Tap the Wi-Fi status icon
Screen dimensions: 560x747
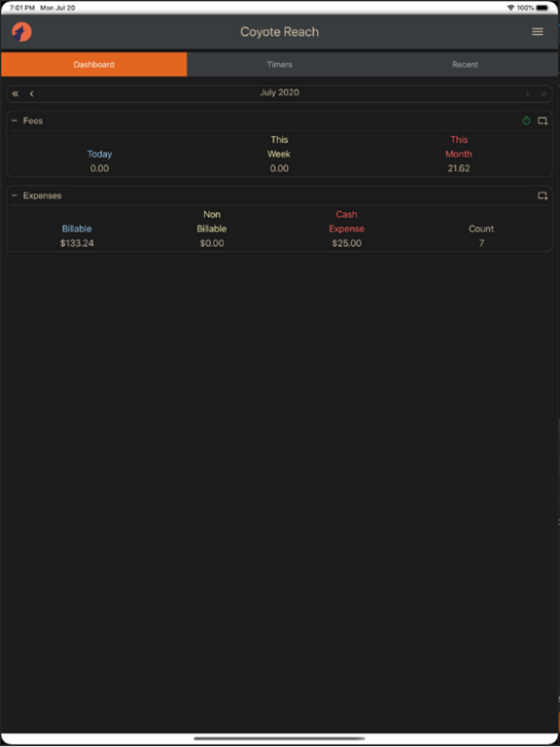coord(510,8)
